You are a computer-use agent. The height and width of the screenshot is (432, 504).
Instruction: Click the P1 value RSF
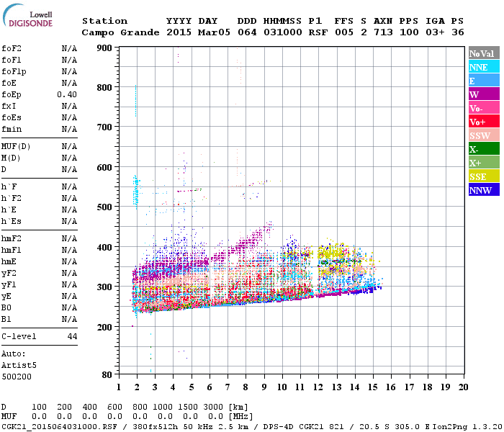tap(318, 32)
